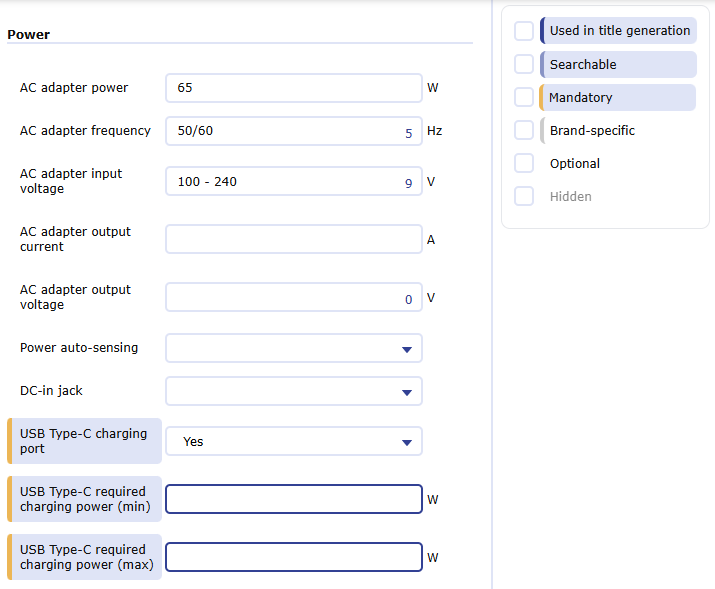
Task: Select the AC adapter output voltage field
Action: tap(285, 298)
